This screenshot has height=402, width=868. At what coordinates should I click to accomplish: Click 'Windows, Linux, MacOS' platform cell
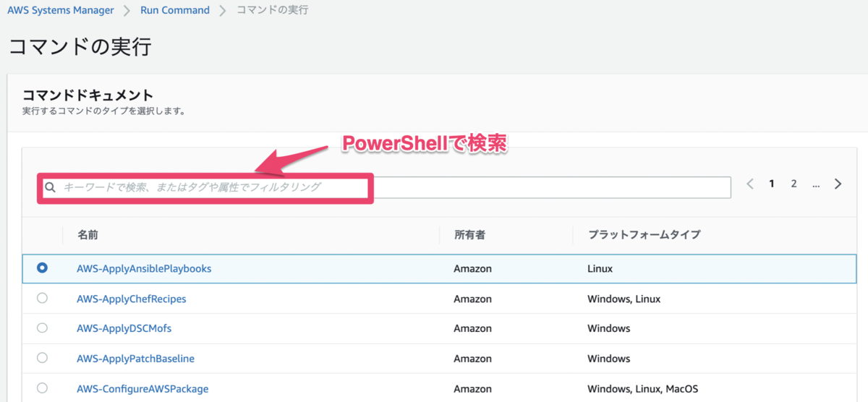coord(642,389)
